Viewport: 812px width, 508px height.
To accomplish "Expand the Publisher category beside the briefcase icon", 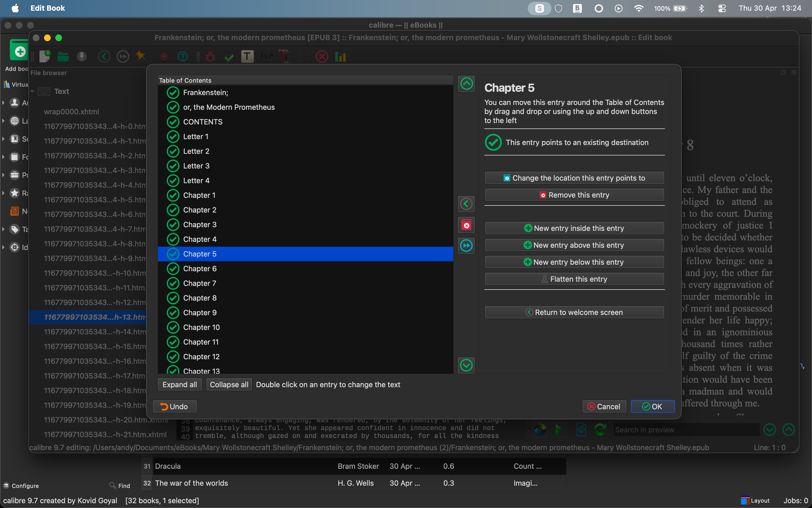I will click(x=3, y=175).
